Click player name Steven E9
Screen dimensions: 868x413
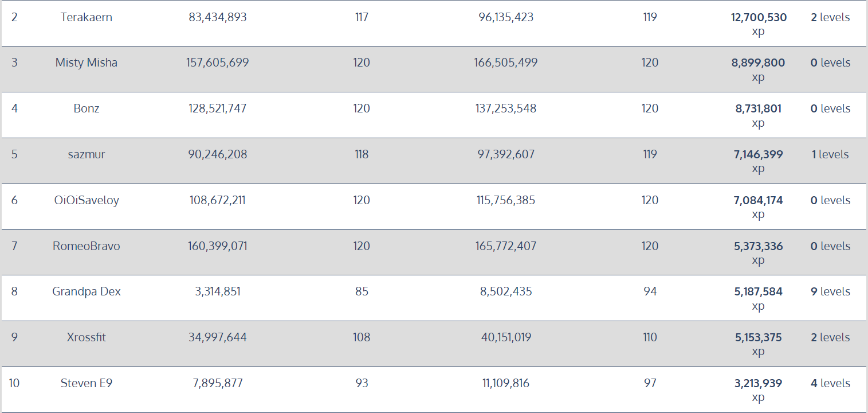point(87,383)
